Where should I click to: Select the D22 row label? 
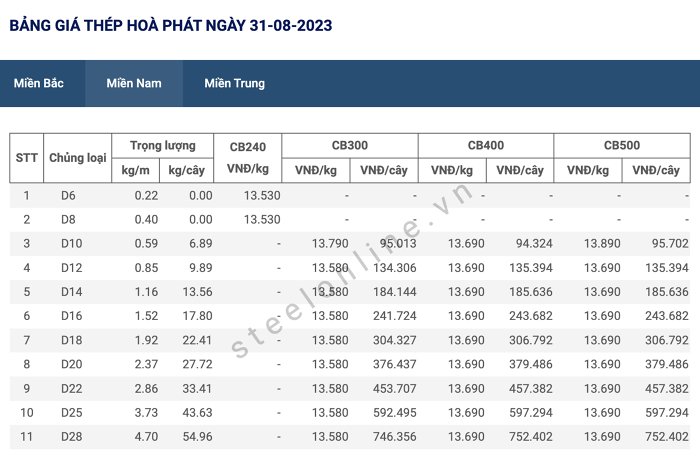pyautogui.click(x=71, y=389)
